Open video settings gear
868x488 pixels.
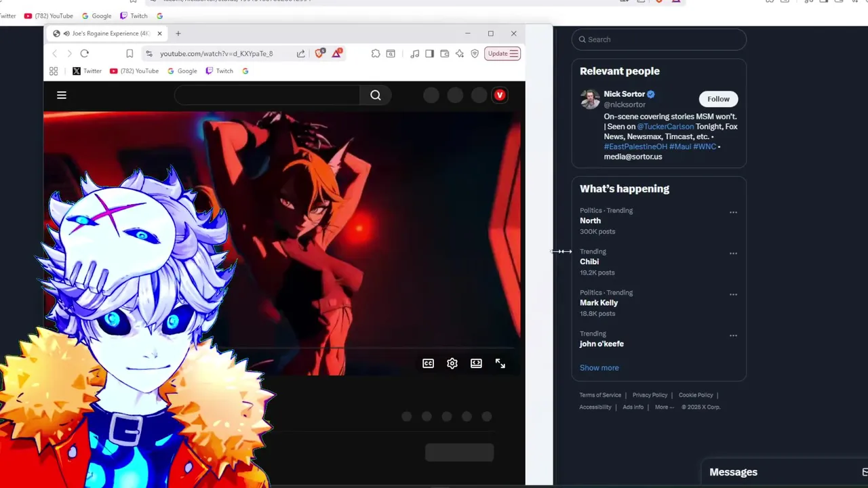point(452,364)
